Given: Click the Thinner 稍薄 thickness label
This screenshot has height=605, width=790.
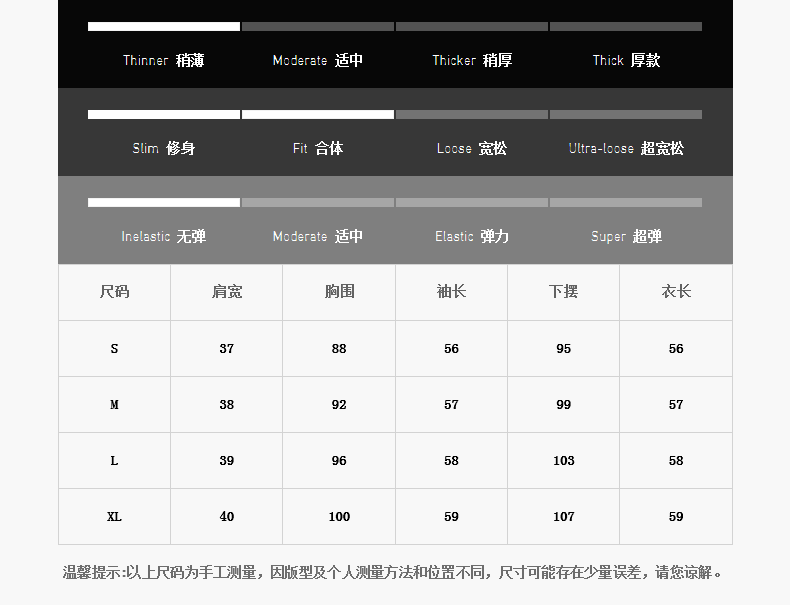Looking at the screenshot, I should point(163,60).
